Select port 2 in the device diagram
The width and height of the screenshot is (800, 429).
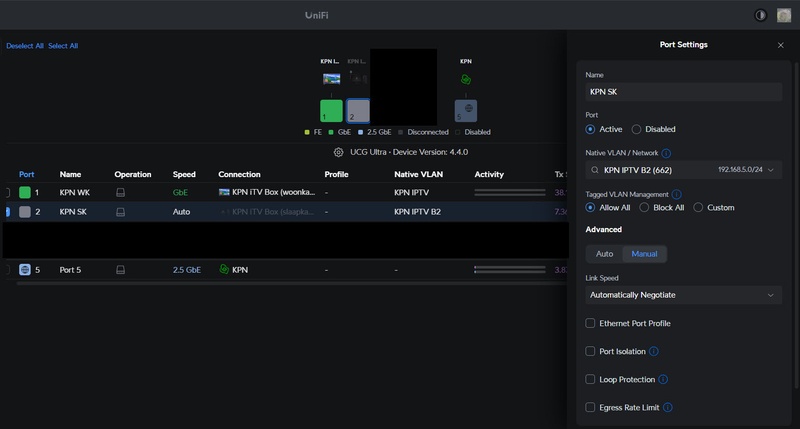[x=358, y=111]
